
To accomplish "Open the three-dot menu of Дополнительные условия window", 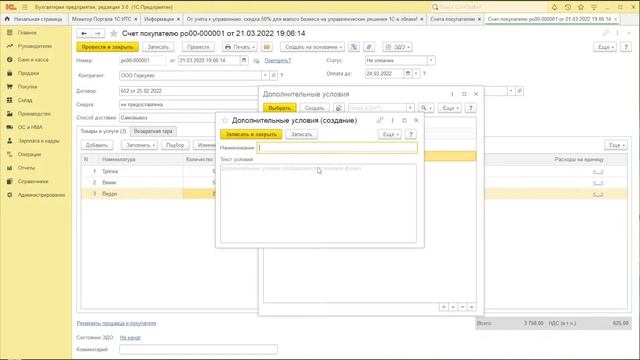I will click(x=452, y=94).
